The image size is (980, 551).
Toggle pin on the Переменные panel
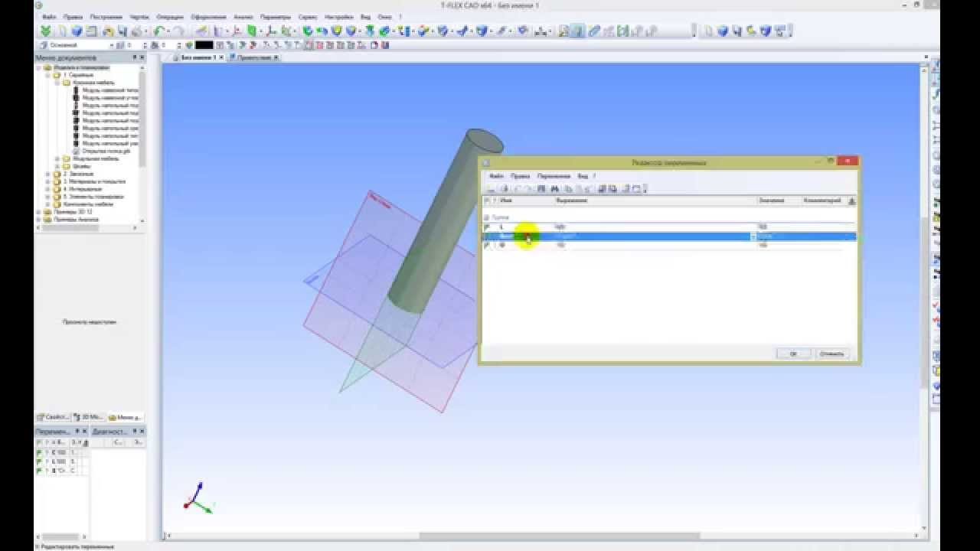77,432
